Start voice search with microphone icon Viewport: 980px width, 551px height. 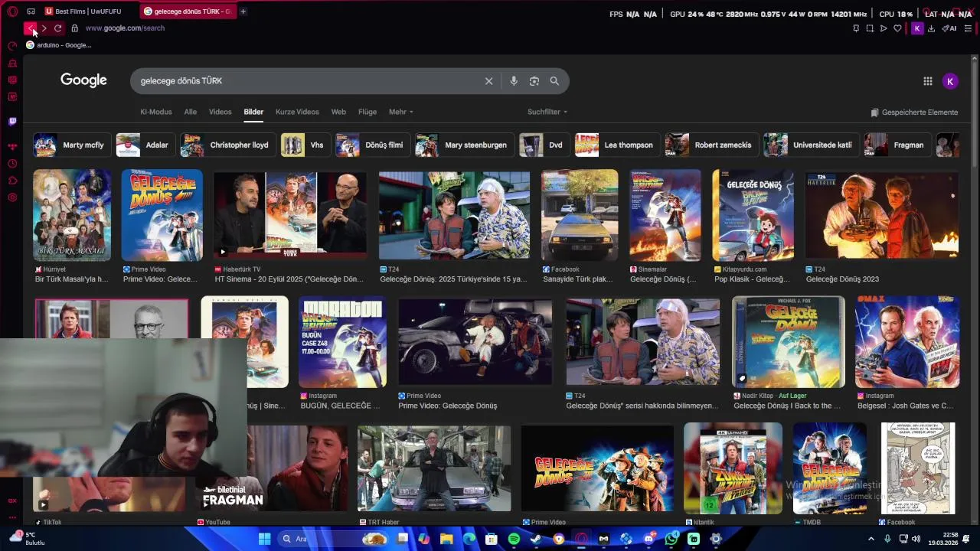514,81
